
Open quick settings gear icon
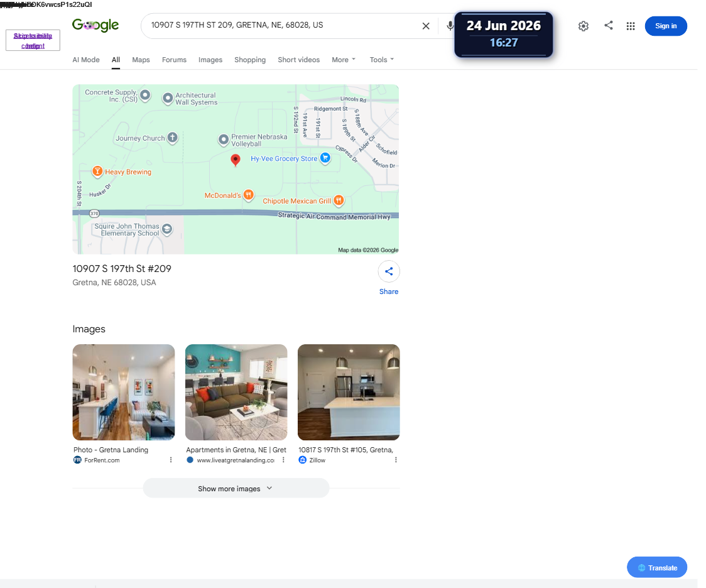click(583, 26)
